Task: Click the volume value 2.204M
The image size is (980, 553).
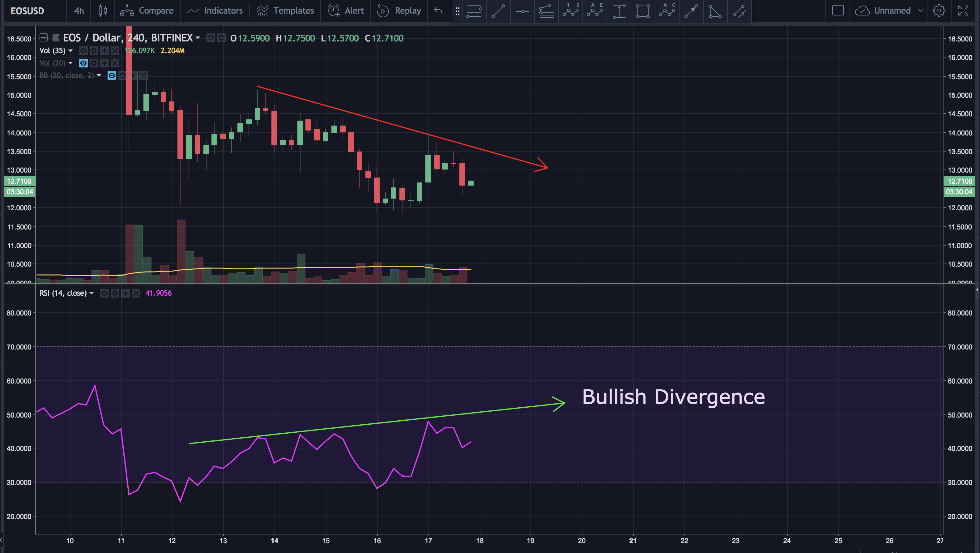Action: pyautogui.click(x=172, y=51)
